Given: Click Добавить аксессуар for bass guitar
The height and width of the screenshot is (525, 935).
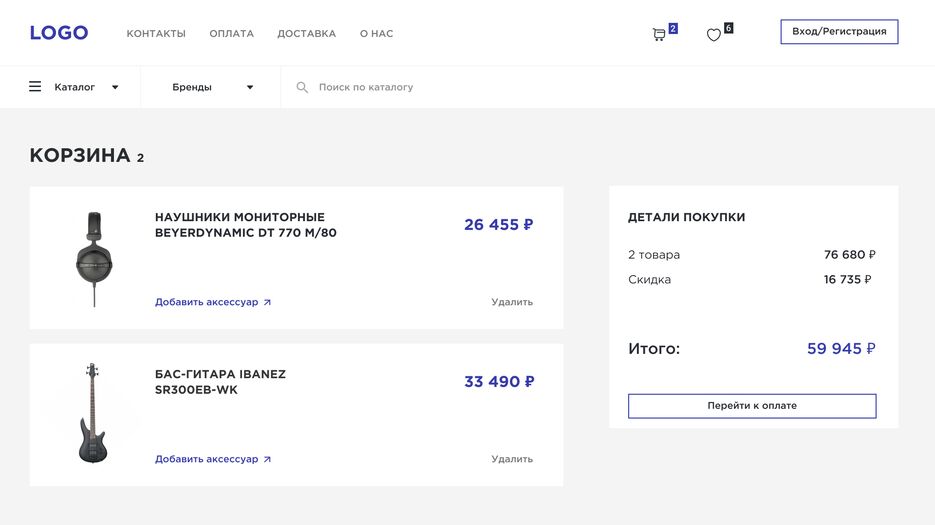Looking at the screenshot, I should tap(206, 459).
